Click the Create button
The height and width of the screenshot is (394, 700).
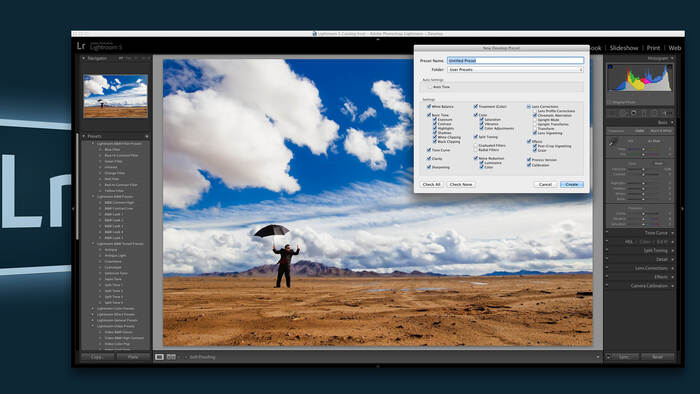[x=572, y=184]
